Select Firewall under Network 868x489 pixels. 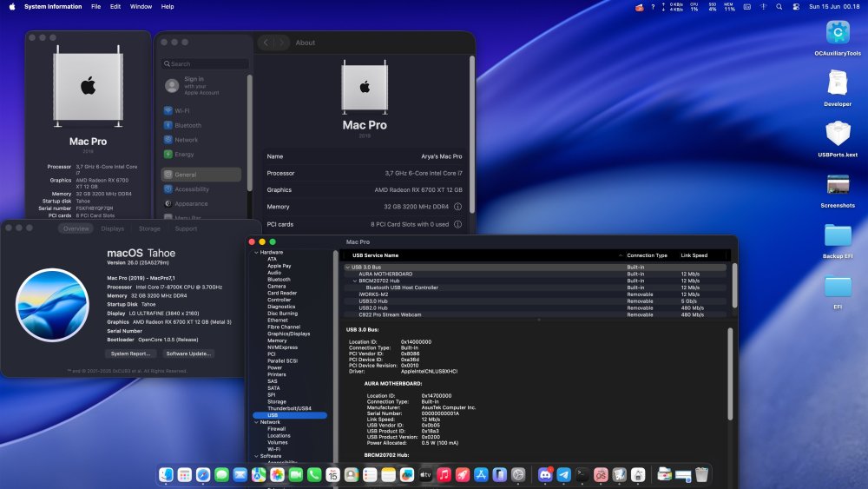pyautogui.click(x=276, y=429)
